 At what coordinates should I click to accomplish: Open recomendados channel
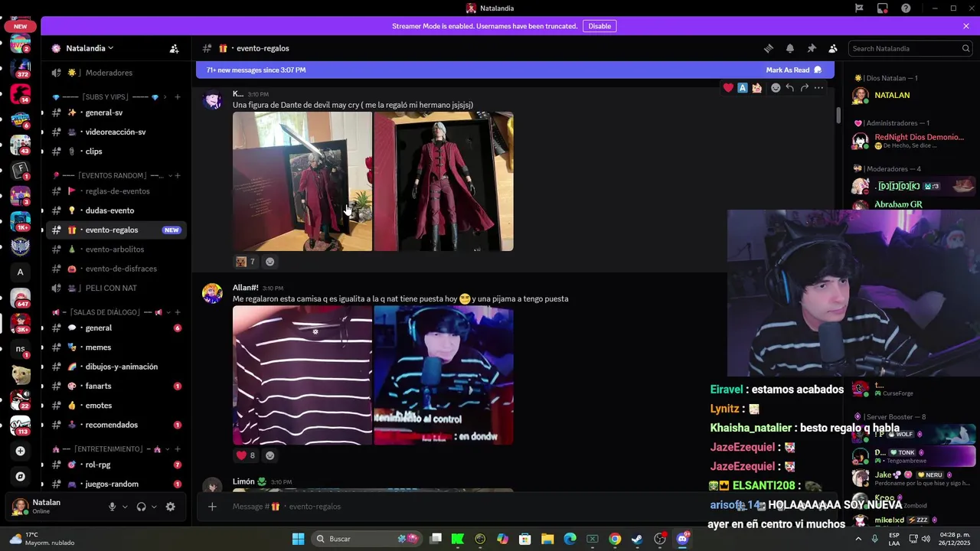(x=116, y=425)
